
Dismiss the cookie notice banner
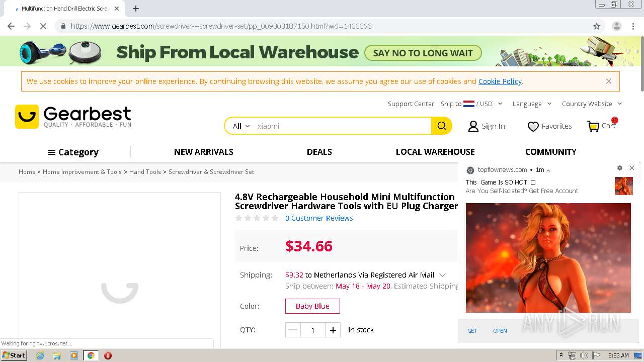[609, 81]
